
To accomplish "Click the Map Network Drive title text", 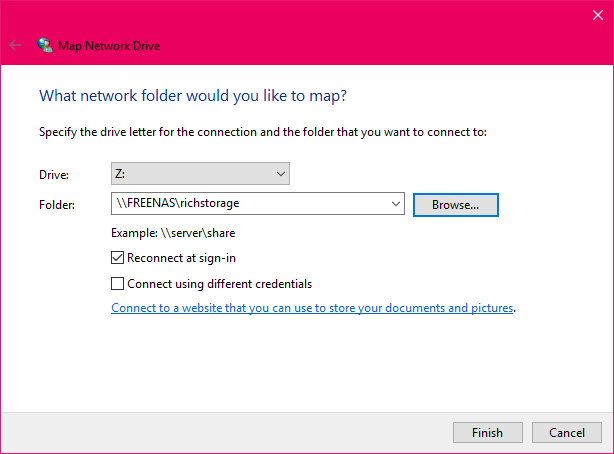I will tap(109, 45).
